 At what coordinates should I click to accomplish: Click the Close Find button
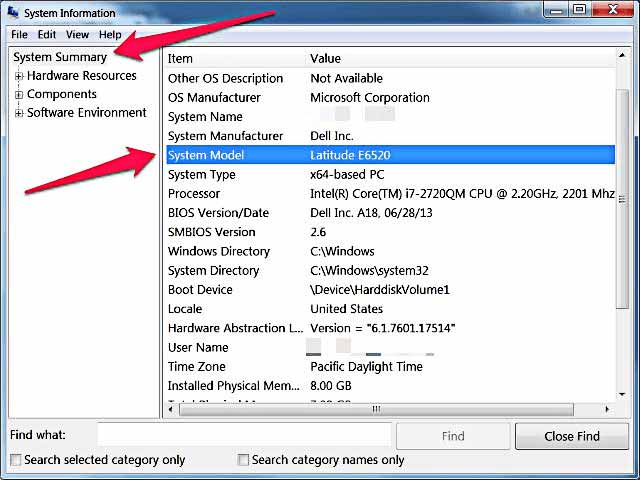point(572,436)
